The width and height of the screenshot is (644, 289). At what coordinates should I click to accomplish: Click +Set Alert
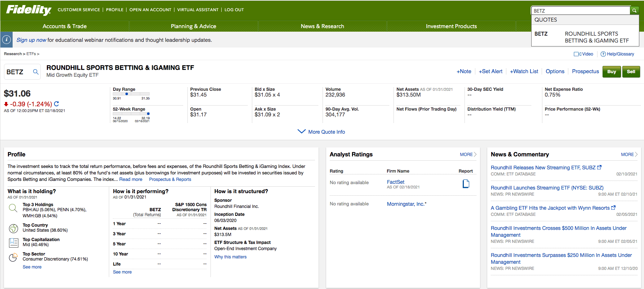pos(490,71)
